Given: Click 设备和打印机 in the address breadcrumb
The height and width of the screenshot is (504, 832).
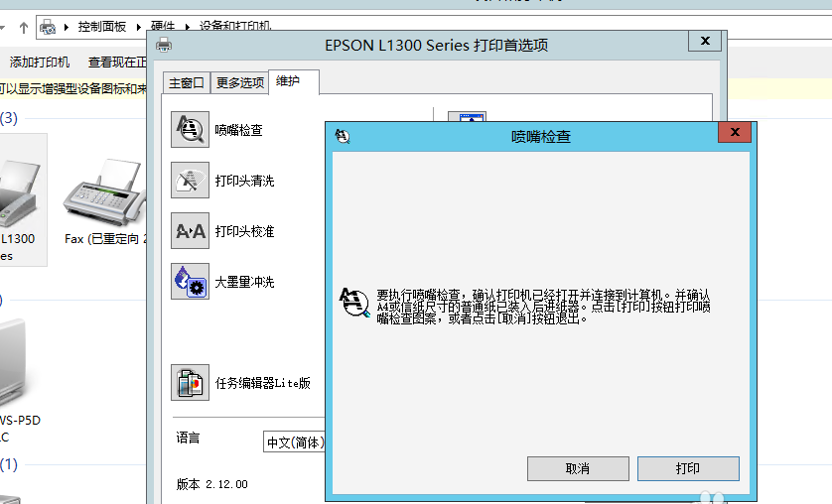Looking at the screenshot, I should (x=235, y=26).
